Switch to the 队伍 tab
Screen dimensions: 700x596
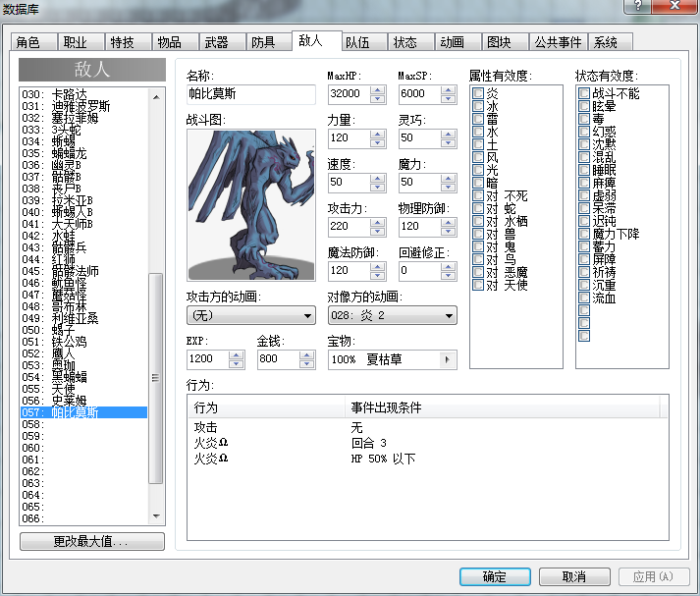(364, 42)
